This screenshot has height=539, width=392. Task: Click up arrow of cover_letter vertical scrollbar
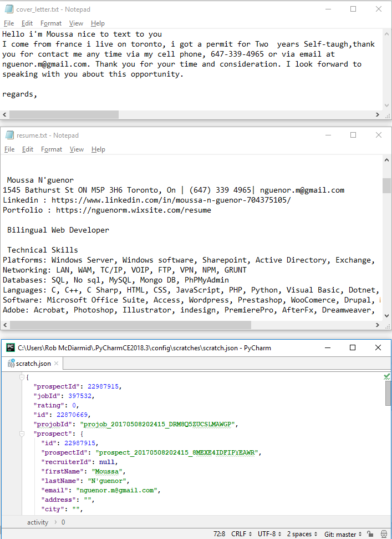[x=386, y=34]
